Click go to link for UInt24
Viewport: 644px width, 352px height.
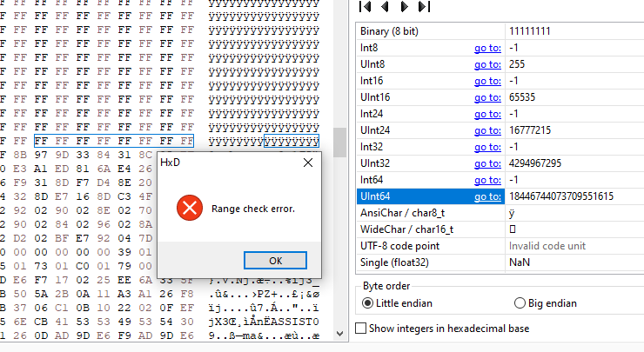[487, 130]
